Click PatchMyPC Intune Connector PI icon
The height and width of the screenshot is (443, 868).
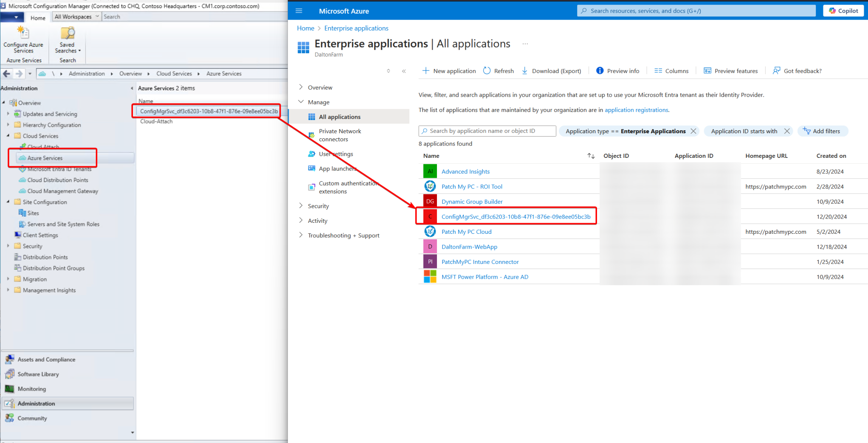(x=430, y=262)
